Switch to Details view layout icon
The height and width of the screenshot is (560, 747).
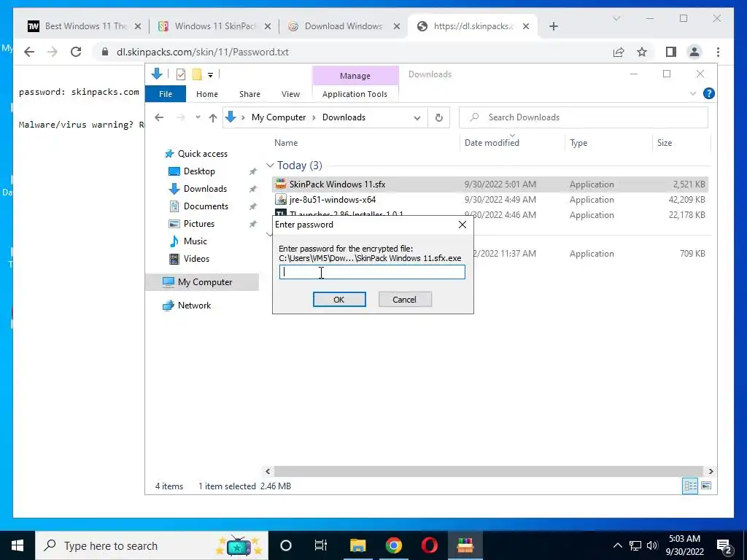[x=690, y=486]
